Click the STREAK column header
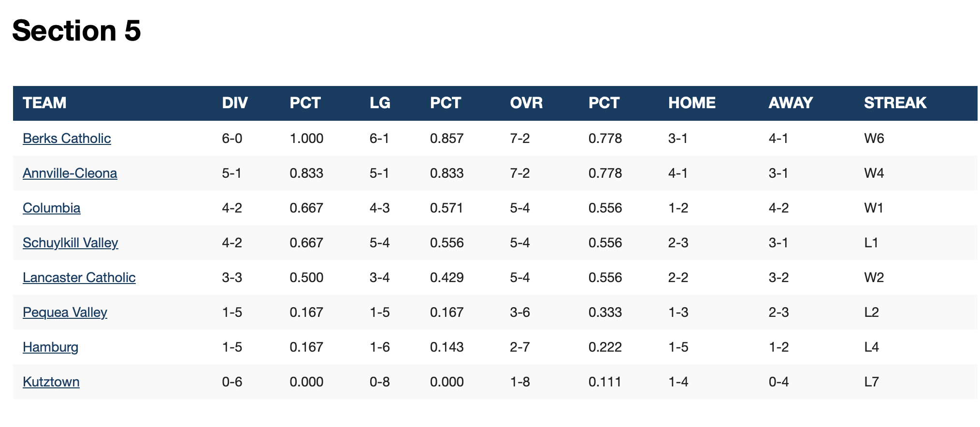The image size is (980, 427). 895,103
